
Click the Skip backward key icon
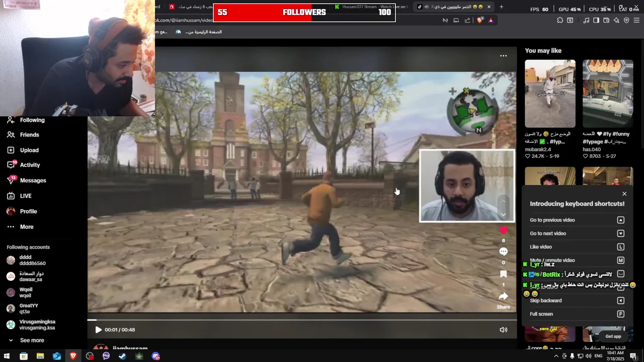(620, 301)
